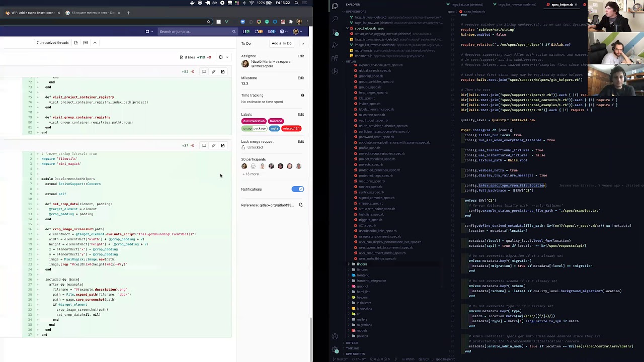644x362 pixels.
Task: Collapse sidebar with the double chevron
Action: click(x=302, y=43)
